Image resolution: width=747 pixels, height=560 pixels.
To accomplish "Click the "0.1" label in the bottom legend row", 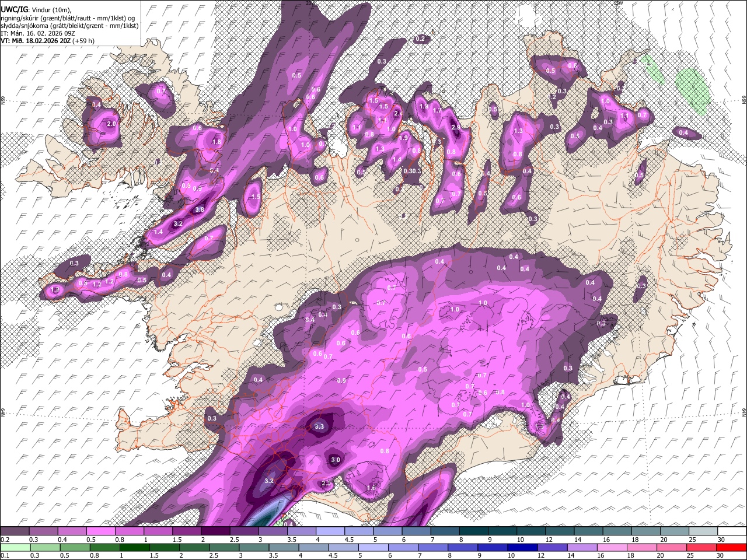I will [x=5, y=555].
